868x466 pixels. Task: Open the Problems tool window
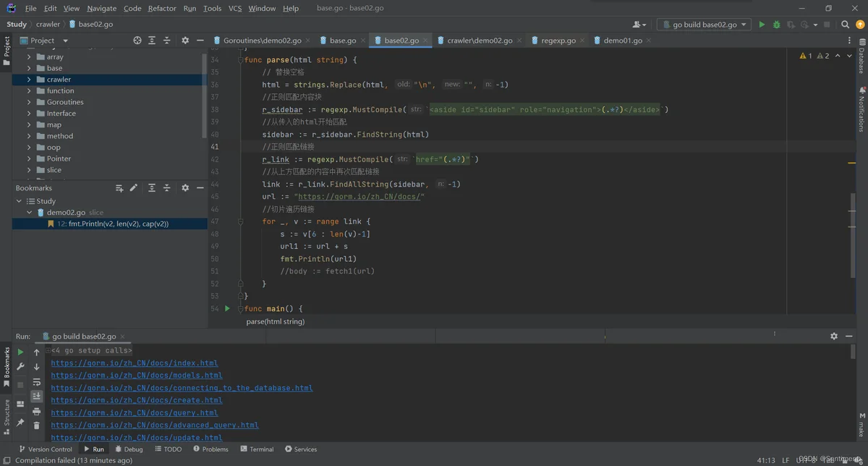pos(210,449)
